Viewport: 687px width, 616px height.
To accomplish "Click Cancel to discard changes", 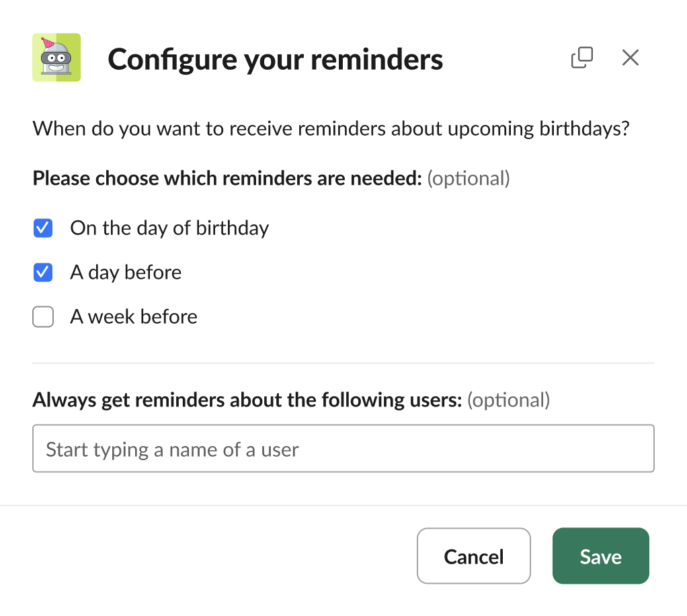I will coord(473,556).
